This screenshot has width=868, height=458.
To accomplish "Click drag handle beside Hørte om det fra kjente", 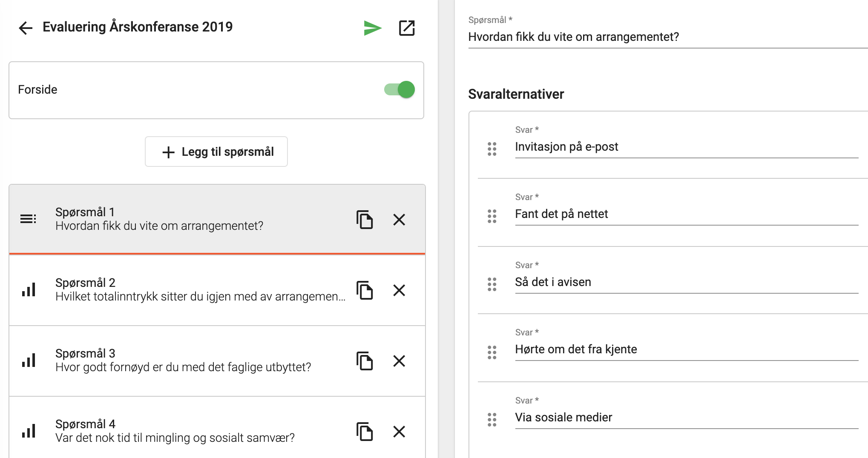I will (x=492, y=352).
